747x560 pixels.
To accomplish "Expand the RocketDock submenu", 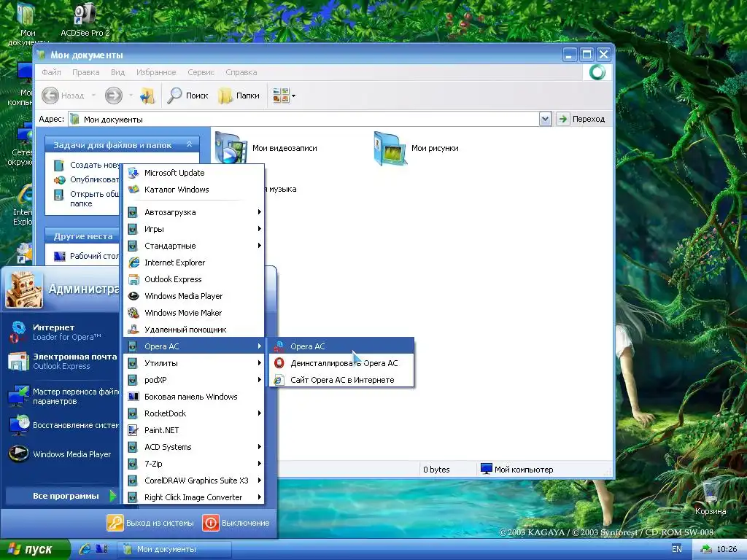I will pos(193,413).
